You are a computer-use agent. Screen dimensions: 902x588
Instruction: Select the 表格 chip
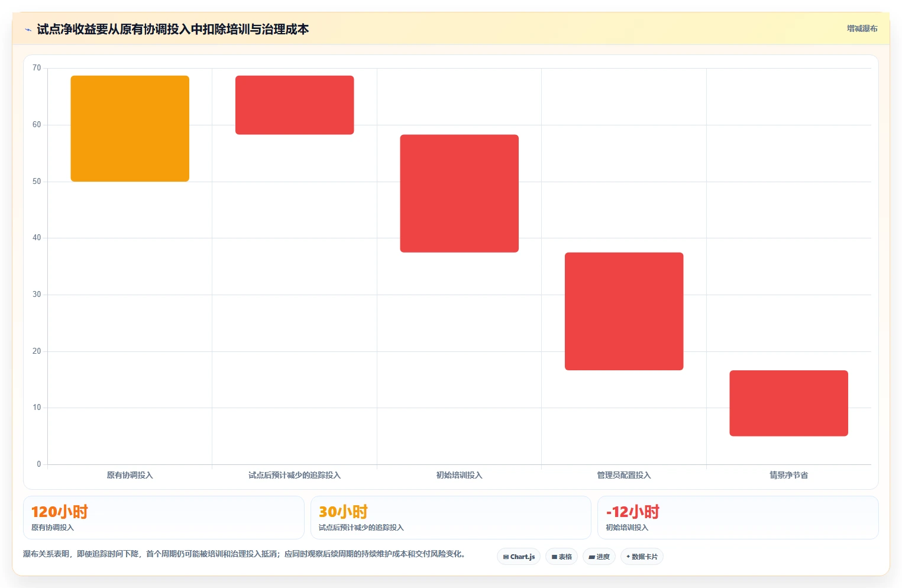(x=561, y=557)
